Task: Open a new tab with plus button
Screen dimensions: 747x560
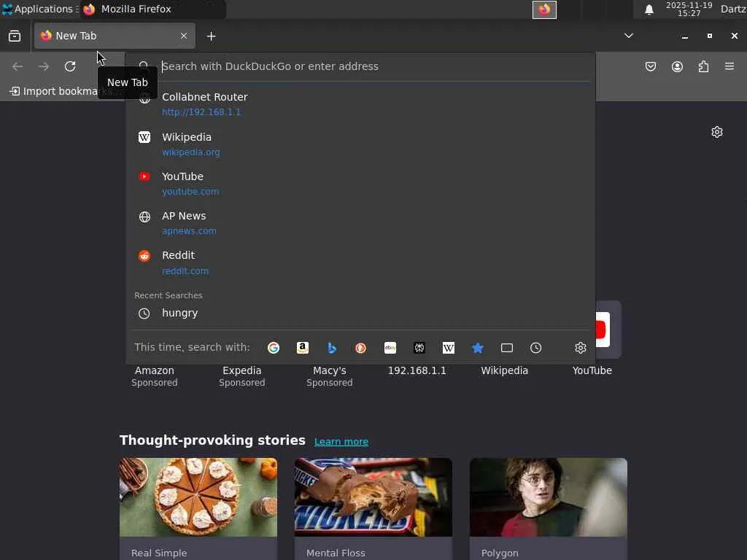Action: tap(211, 36)
